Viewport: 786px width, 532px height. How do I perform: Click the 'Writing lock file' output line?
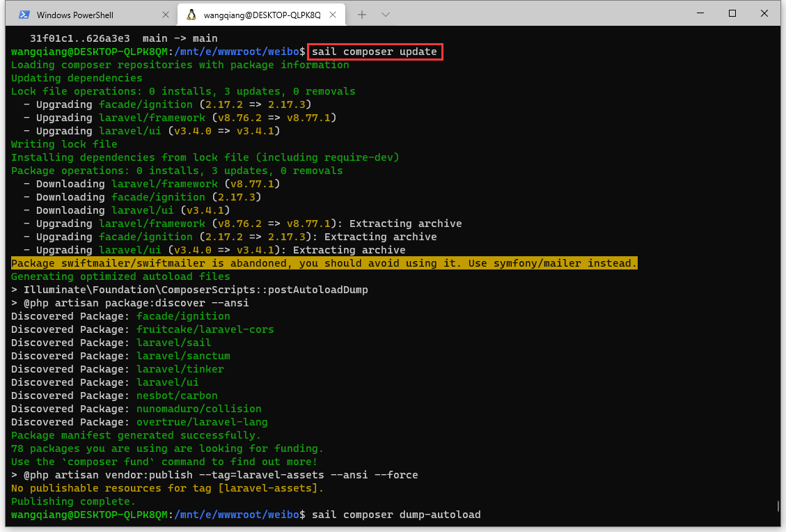(64, 144)
